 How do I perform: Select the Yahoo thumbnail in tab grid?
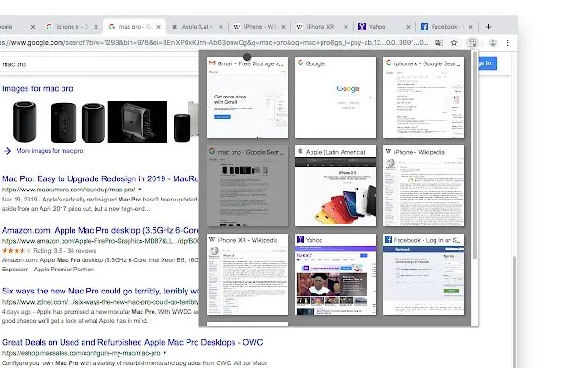coord(335,274)
